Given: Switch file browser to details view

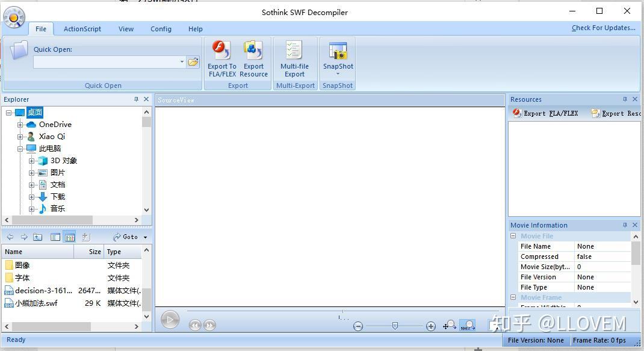Looking at the screenshot, I should [x=69, y=237].
